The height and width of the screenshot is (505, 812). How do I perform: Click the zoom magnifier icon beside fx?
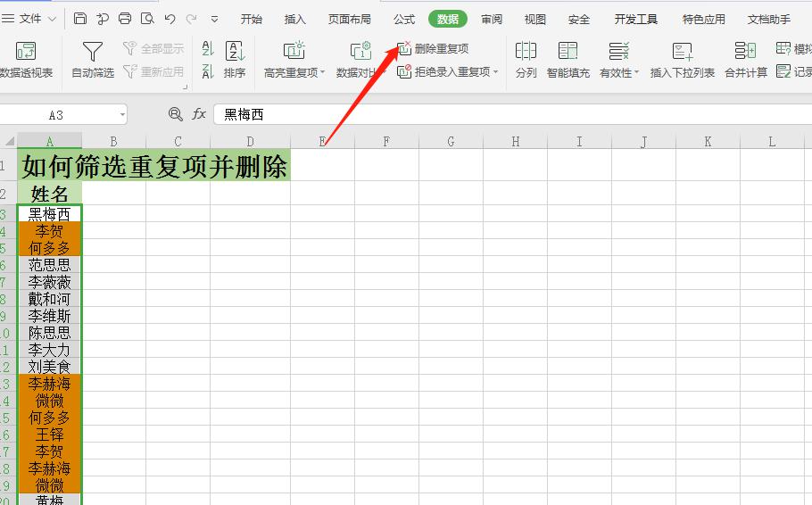(176, 114)
